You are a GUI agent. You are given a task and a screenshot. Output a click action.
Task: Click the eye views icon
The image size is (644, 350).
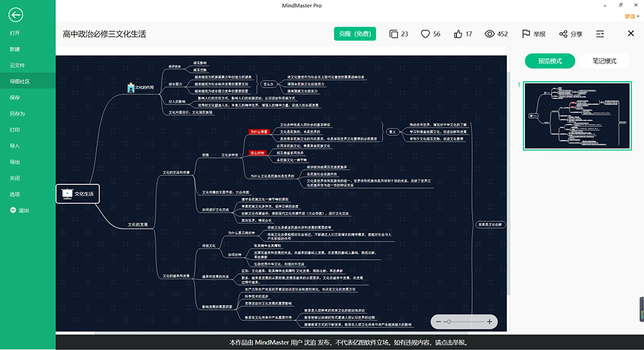(x=489, y=34)
